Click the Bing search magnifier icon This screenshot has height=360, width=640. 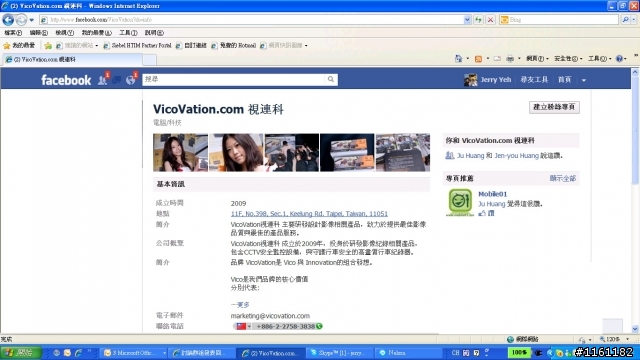pos(625,20)
